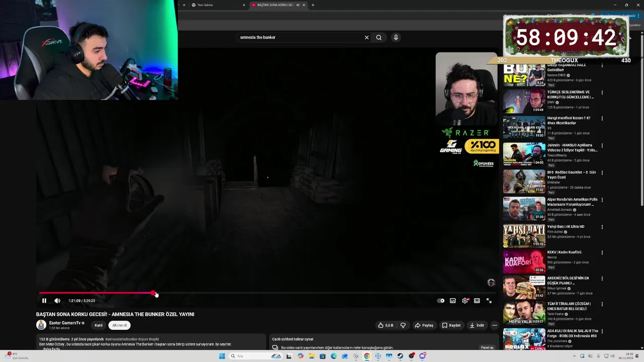Open a new browser tab with plus
The image size is (644, 362).
tap(313, 5)
